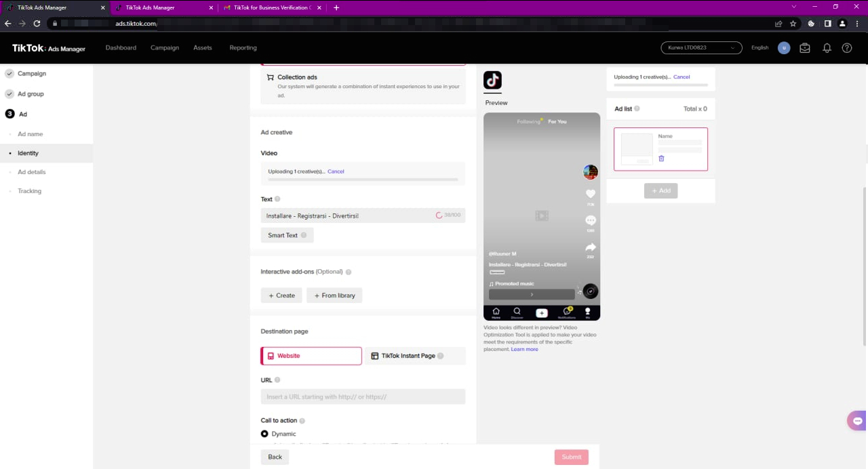Click Create under Interactive add-ons

coord(281,295)
